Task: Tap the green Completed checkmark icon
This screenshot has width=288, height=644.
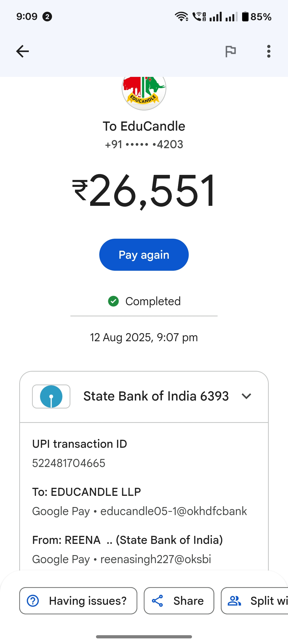Action: click(113, 301)
